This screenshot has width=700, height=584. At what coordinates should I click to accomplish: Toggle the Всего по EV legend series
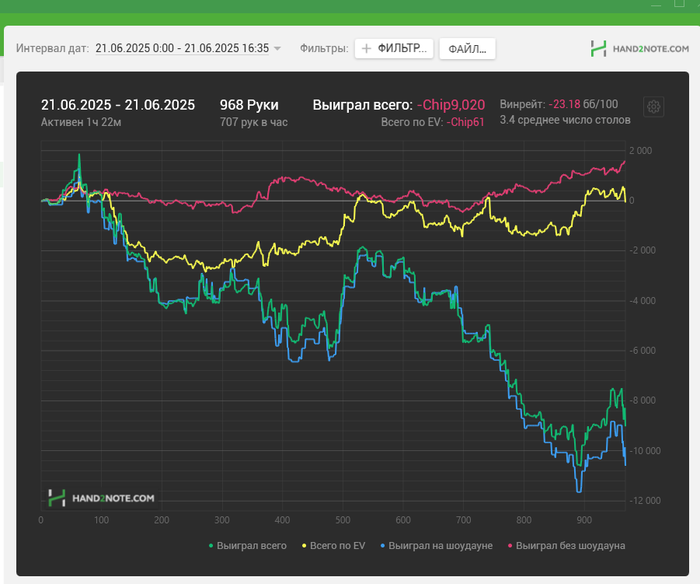pos(333,546)
